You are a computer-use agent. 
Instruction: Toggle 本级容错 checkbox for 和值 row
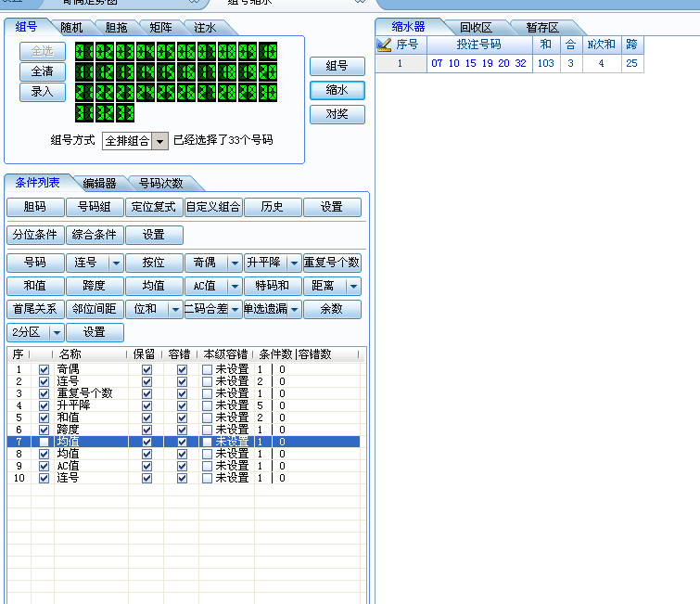208,418
